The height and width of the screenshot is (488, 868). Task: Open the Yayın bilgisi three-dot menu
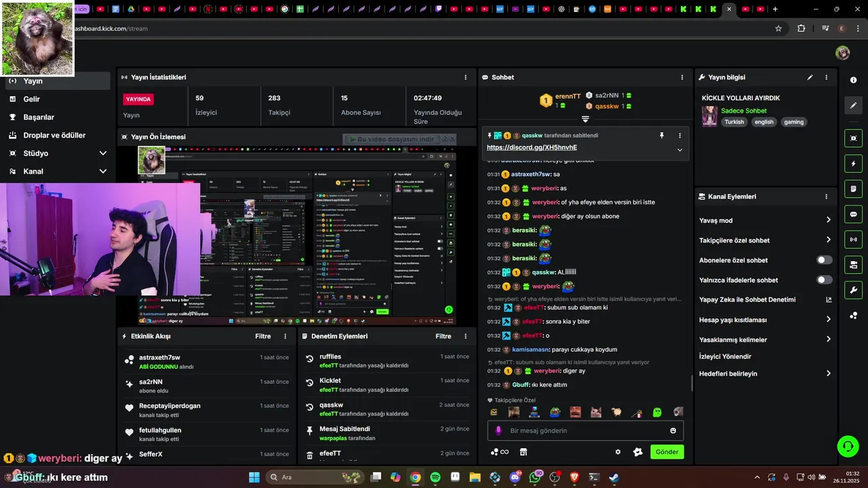826,77
